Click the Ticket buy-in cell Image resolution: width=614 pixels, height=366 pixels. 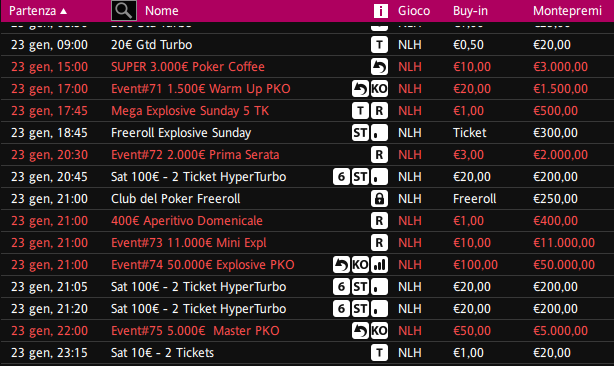pos(470,133)
